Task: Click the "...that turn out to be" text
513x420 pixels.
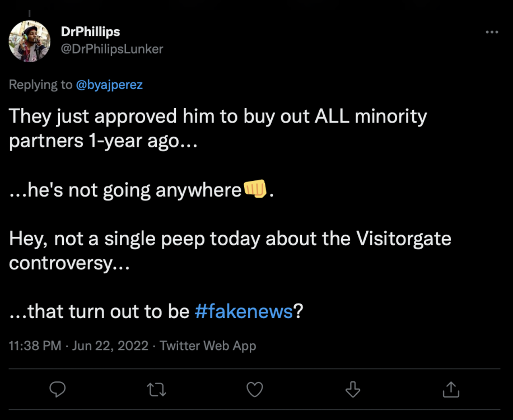Action: [x=100, y=311]
